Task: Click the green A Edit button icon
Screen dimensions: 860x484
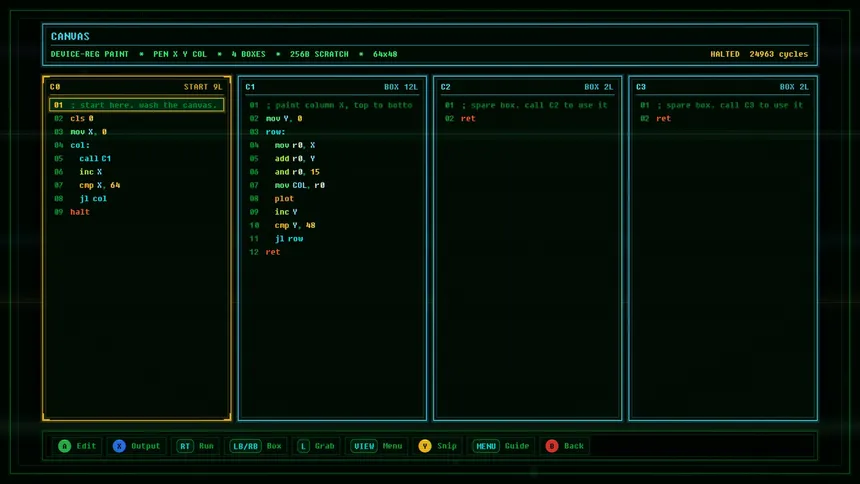Action: [x=64, y=446]
